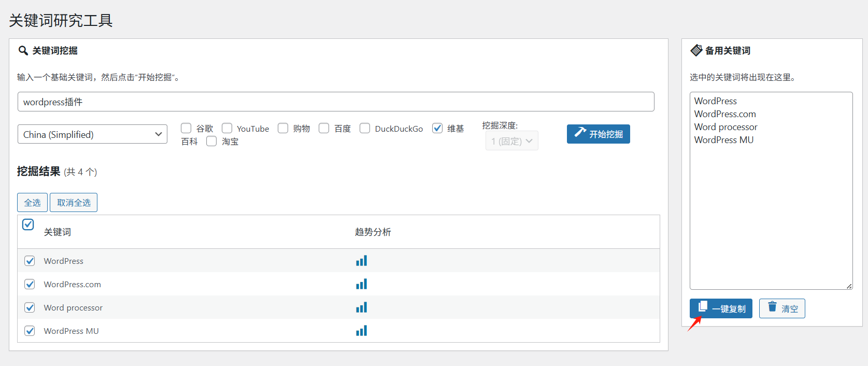Click the trash icon to clear keywords
Viewport: 868px width, 366px height.
772,307
